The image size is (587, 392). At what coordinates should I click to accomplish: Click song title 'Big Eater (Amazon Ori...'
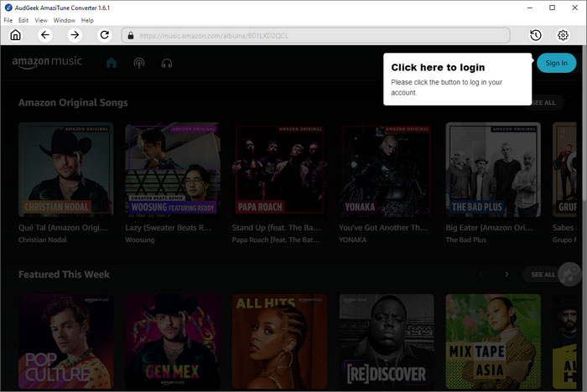click(x=489, y=228)
